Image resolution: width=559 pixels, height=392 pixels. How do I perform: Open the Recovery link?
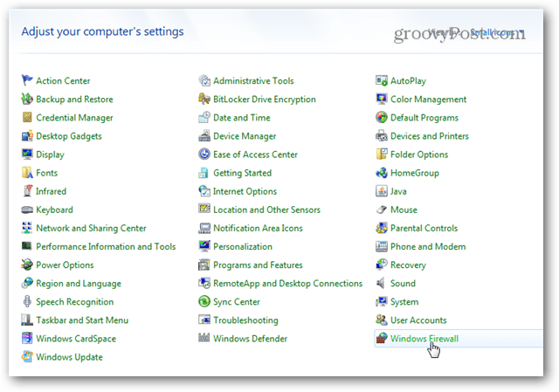(x=408, y=265)
